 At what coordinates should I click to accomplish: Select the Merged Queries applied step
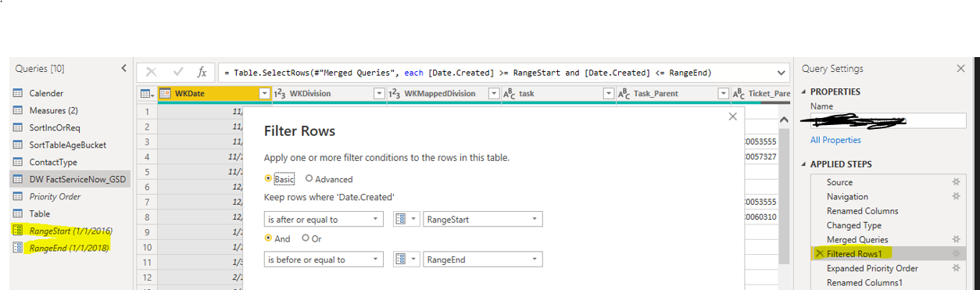[857, 239]
